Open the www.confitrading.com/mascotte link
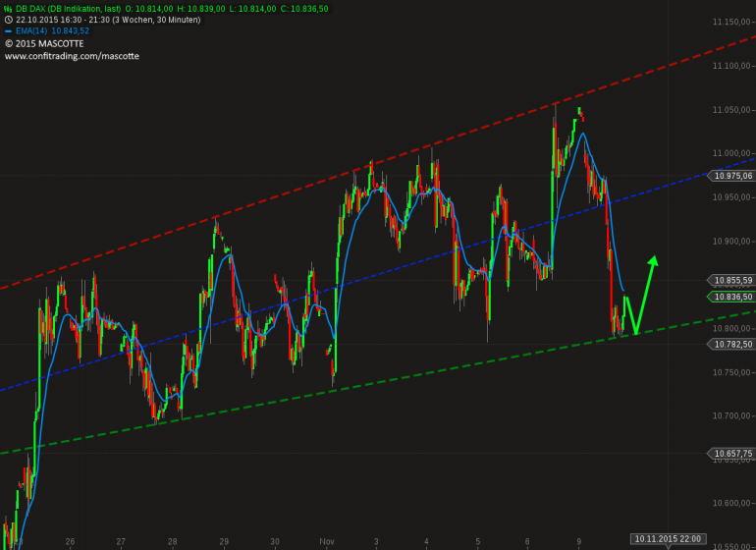Image resolution: width=756 pixels, height=550 pixels. 72,56
